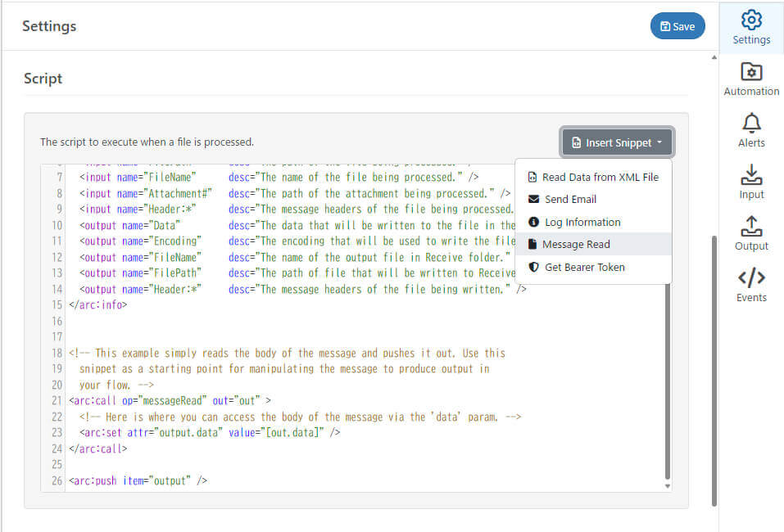Click the envelope icon beside Send Email
784x532 pixels.
click(533, 199)
